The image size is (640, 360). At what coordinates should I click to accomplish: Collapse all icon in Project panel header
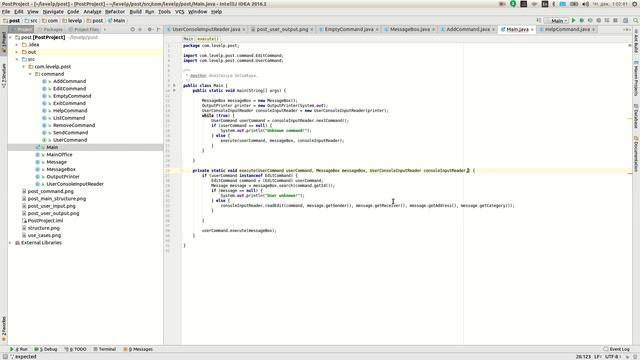coord(140,29)
